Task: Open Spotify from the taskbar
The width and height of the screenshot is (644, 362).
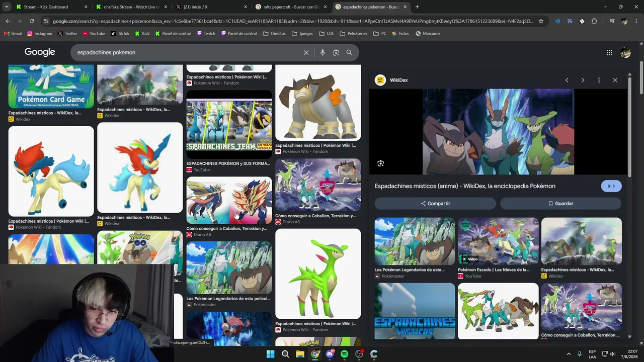Action: 344,354
